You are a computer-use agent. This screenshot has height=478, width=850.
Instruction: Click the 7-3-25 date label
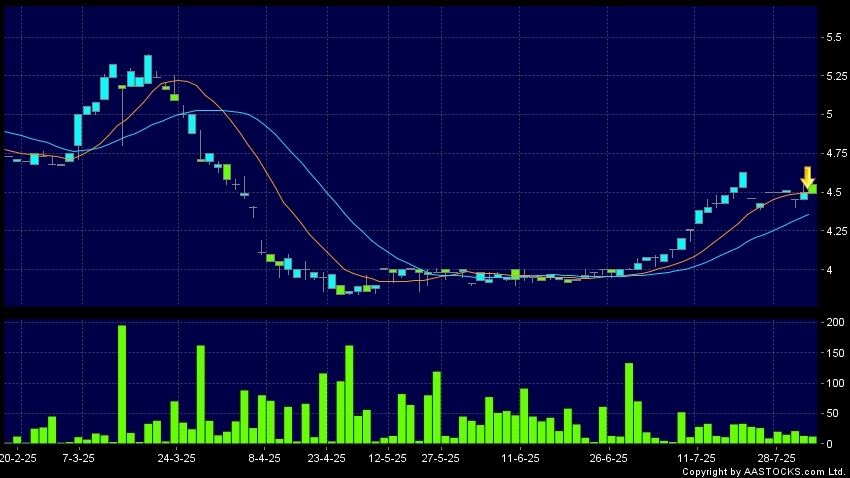click(78, 458)
